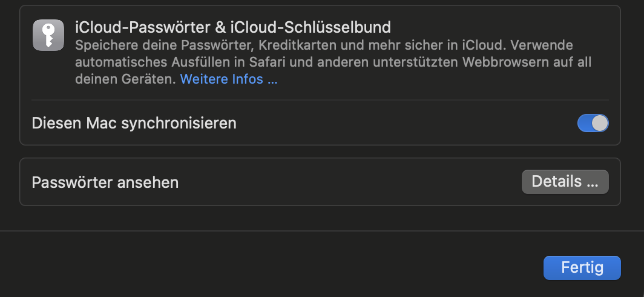Viewport: 644px width, 297px height.
Task: Click the empty footer area left of Fertig
Action: point(272,267)
